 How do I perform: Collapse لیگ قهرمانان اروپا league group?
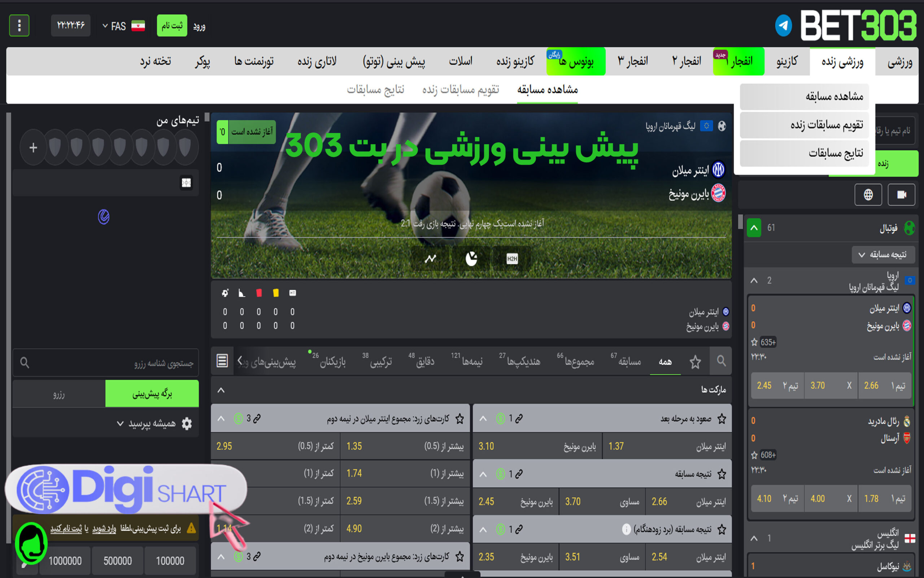754,280
